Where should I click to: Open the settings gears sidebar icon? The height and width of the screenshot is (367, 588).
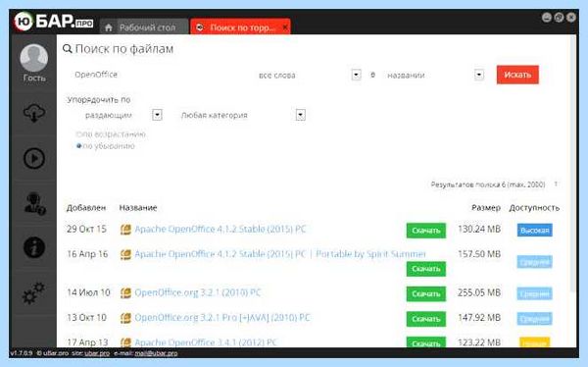[x=33, y=293]
